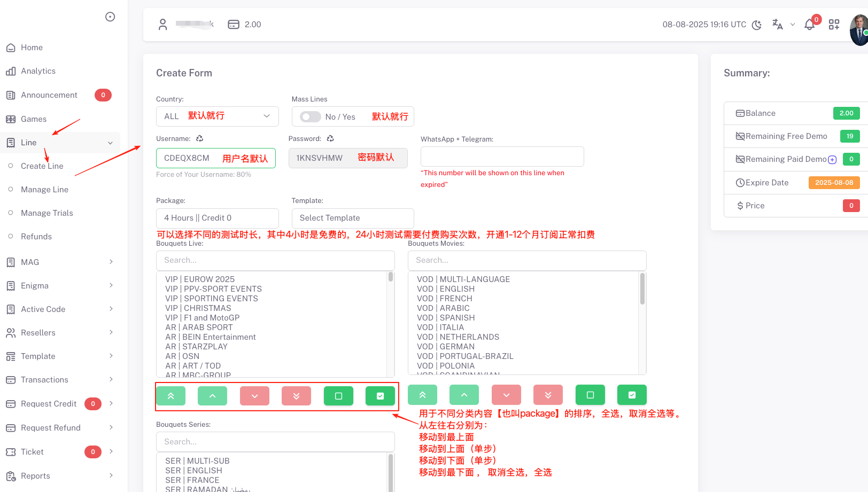Deselect all Movies bouquets
This screenshot has height=492, width=868.
[x=590, y=395]
